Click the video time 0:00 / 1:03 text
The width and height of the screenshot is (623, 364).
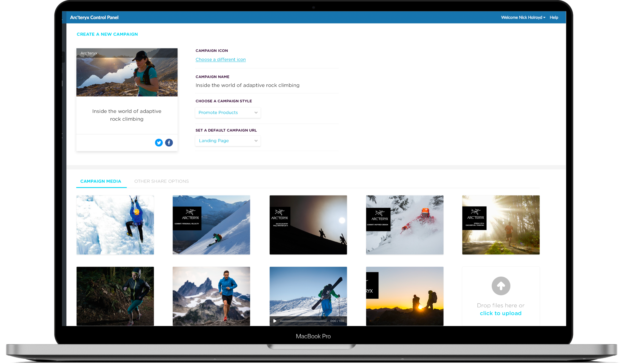tap(337, 321)
